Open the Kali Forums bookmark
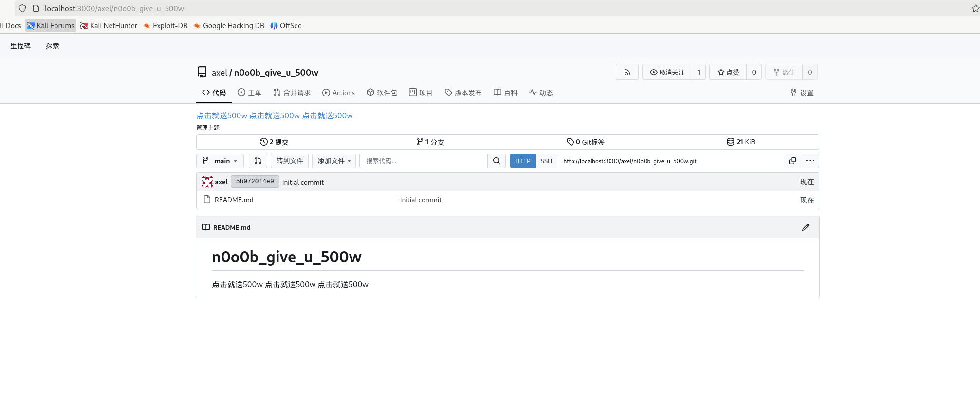 click(x=51, y=26)
